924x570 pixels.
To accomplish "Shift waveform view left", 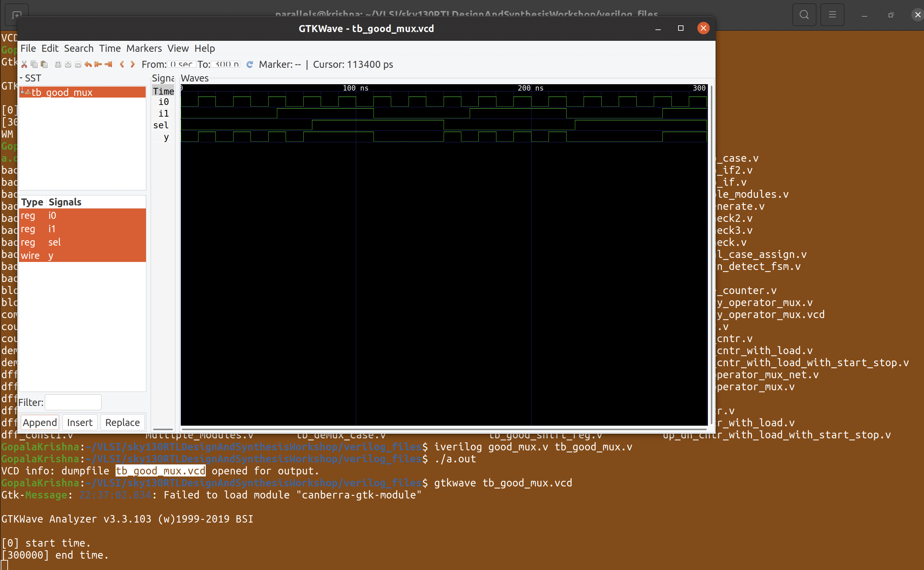I will (x=122, y=64).
